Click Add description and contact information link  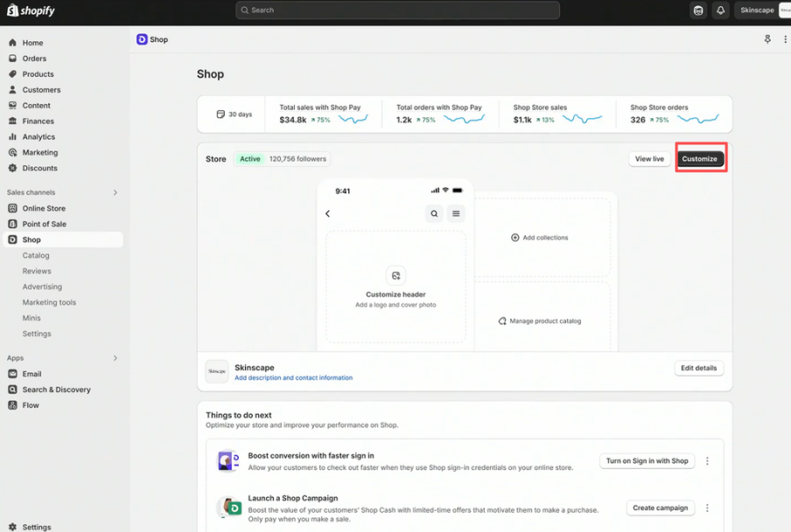(x=293, y=378)
